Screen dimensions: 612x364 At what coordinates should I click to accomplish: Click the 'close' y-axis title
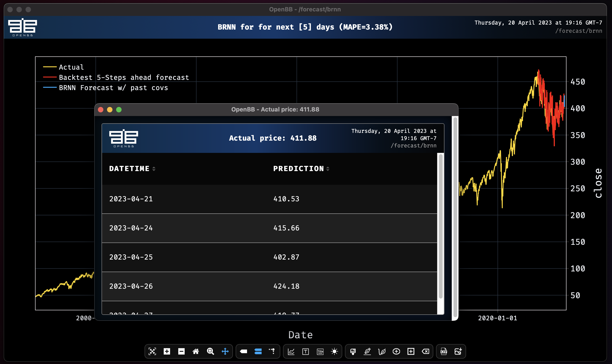(x=598, y=183)
